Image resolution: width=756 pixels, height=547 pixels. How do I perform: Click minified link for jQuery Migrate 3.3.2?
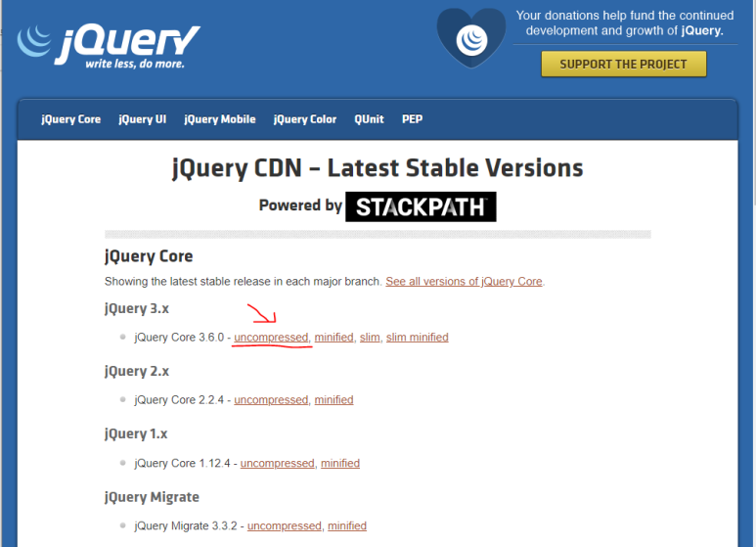[x=347, y=525]
